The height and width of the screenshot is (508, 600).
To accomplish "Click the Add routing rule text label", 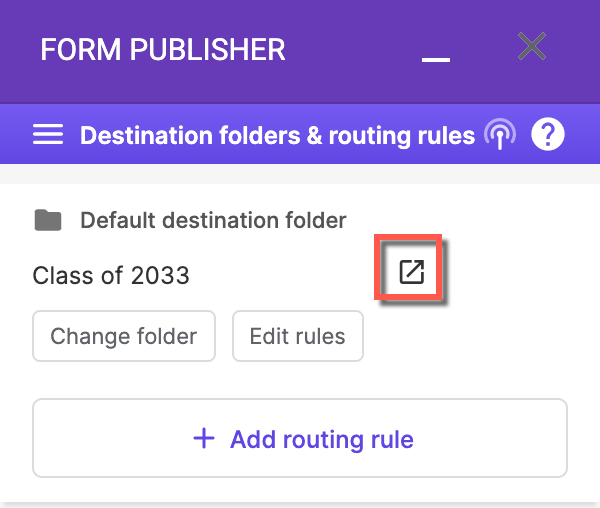I will click(322, 439).
